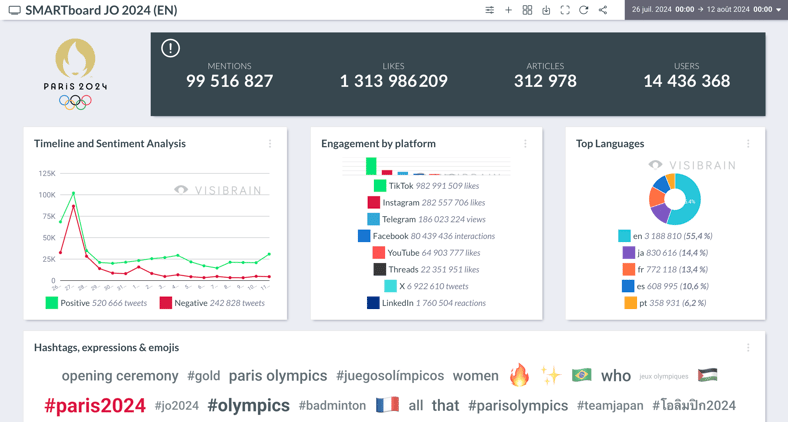The width and height of the screenshot is (788, 422).
Task: Click the #paris2024 hashtag
Action: [95, 405]
